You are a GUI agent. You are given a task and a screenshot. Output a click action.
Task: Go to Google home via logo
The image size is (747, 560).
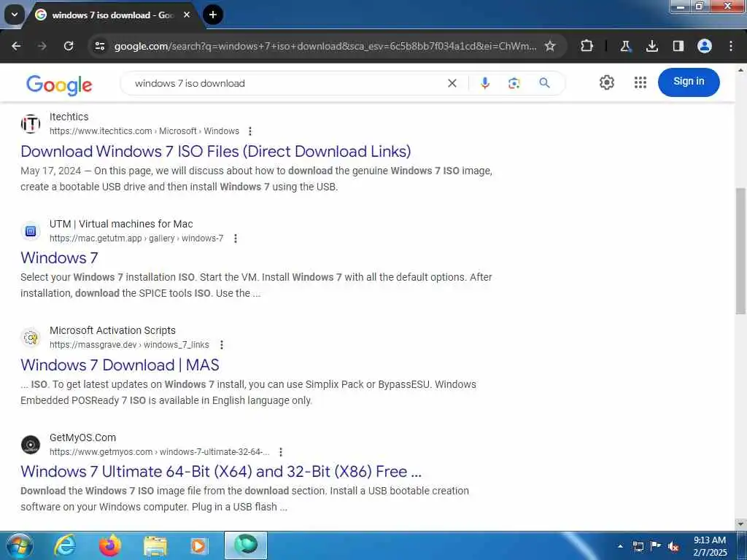click(59, 85)
